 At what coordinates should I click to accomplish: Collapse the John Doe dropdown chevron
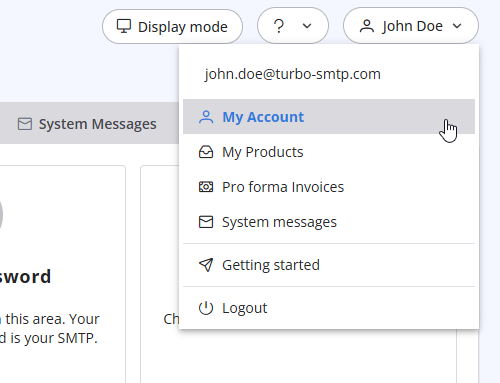(457, 26)
